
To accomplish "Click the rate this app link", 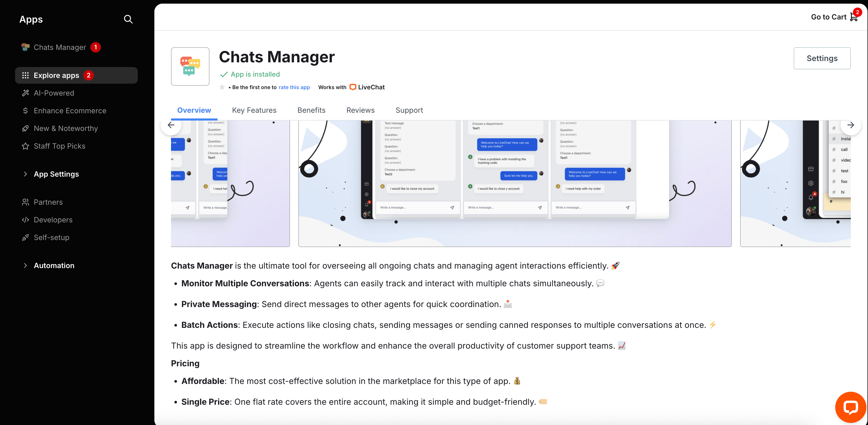I will [294, 87].
